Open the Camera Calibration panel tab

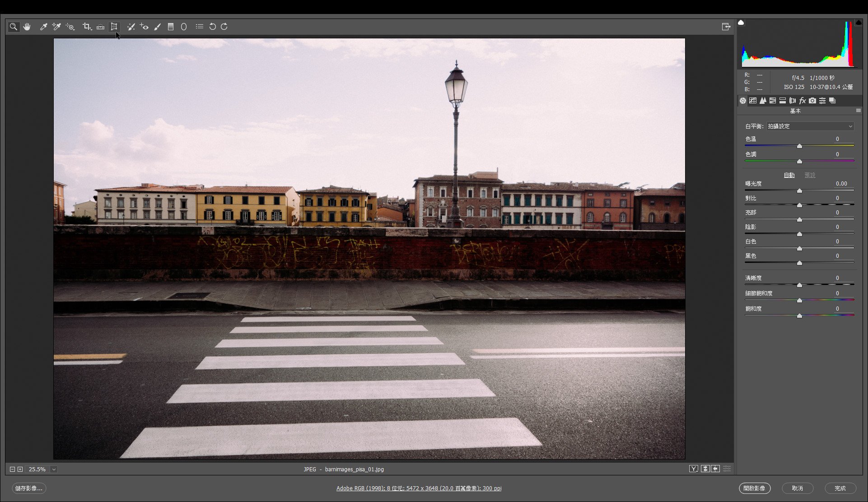pos(812,101)
